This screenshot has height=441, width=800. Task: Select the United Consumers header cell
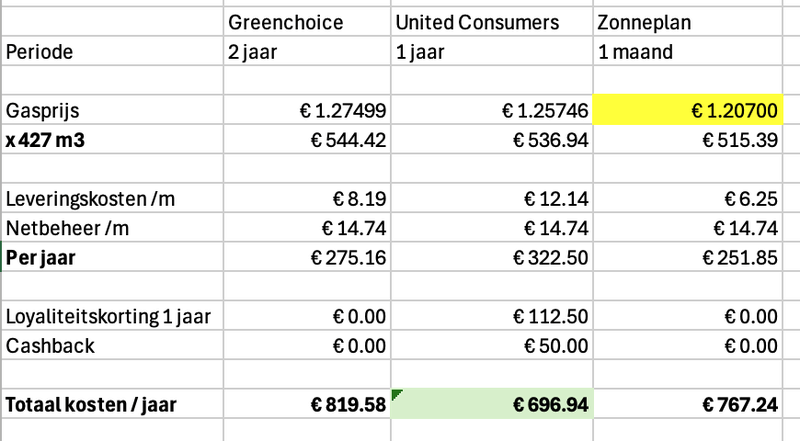[492, 22]
